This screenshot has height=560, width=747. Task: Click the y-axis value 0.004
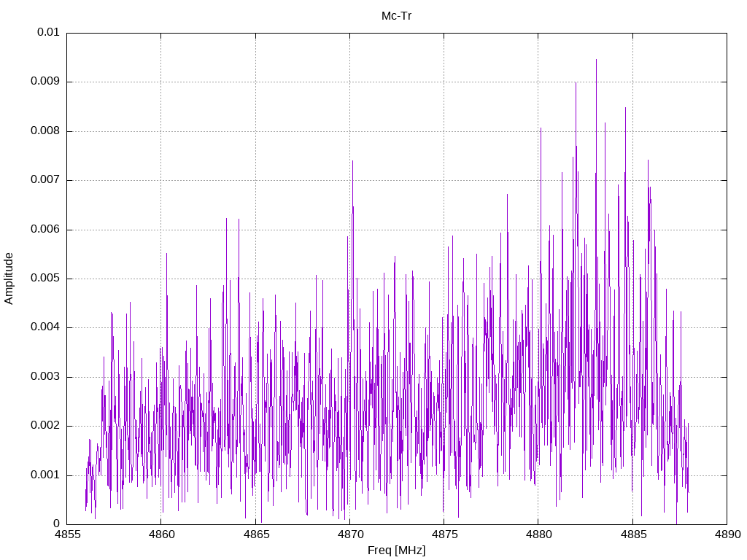45,327
